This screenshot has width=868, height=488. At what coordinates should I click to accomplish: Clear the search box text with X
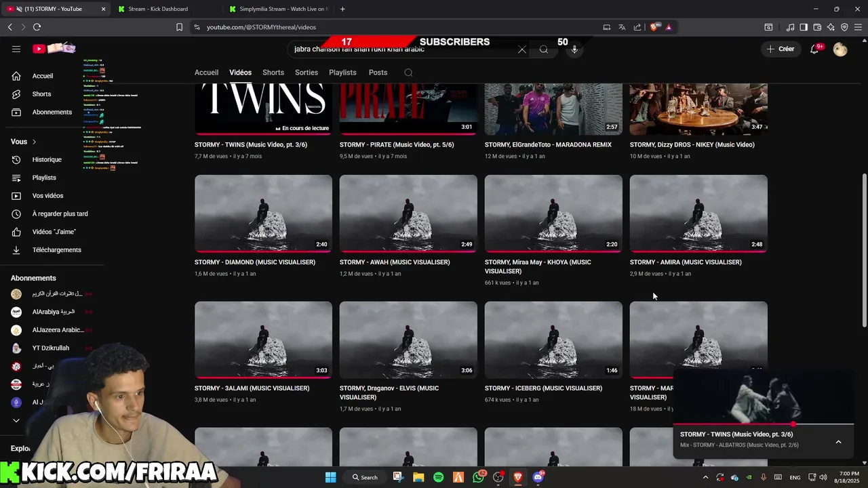point(522,49)
